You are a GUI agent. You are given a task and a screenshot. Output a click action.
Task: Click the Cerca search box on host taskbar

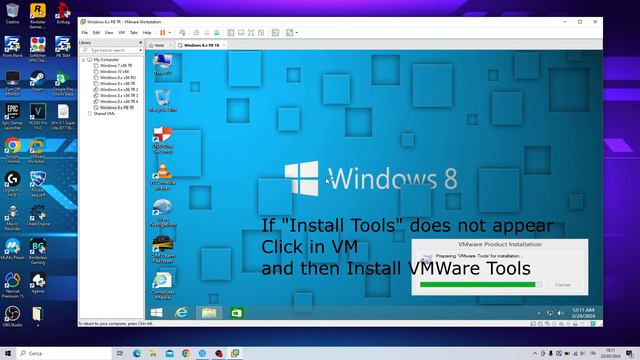64,353
